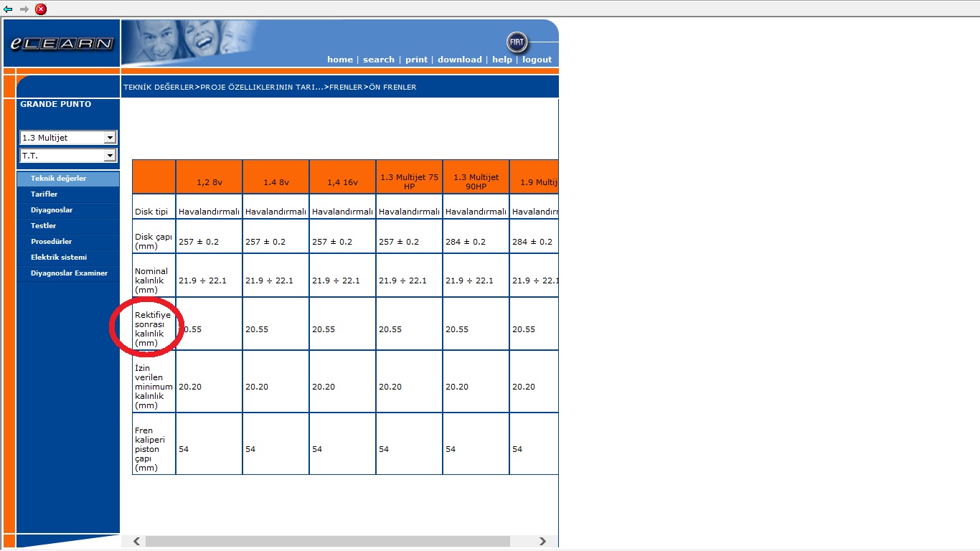The image size is (980, 551).
Task: Open Prosedürler sidebar item
Action: coord(68,242)
